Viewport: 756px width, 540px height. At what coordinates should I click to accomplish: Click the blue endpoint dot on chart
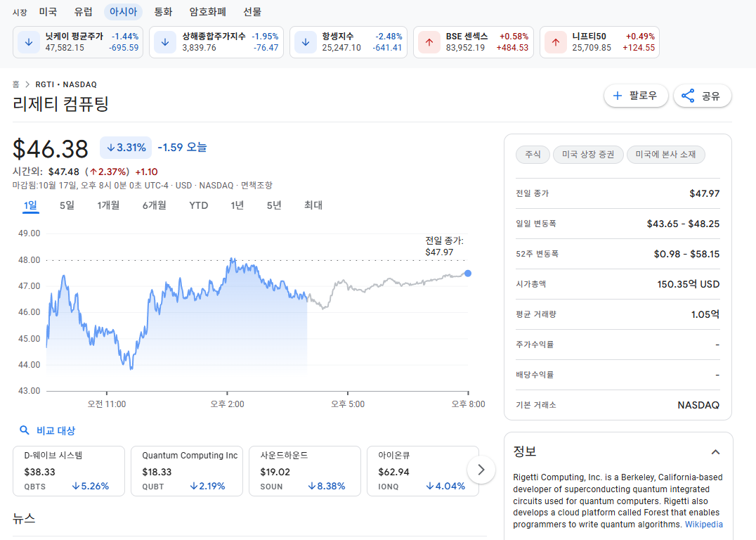tap(467, 274)
